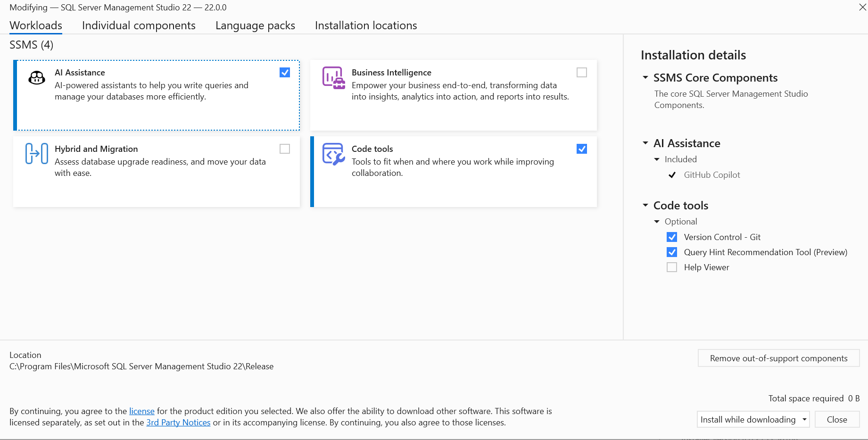Image resolution: width=868 pixels, height=440 pixels.
Task: Click the Hybrid and Migration icon
Action: coord(36,154)
